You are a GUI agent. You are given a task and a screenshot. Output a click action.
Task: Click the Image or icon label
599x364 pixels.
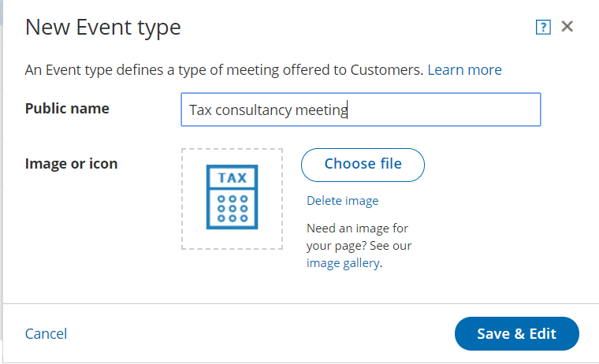click(x=72, y=164)
